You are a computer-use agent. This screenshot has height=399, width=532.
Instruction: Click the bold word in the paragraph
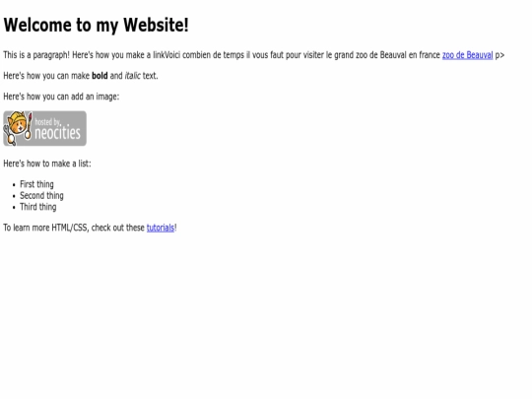pyautogui.click(x=100, y=76)
